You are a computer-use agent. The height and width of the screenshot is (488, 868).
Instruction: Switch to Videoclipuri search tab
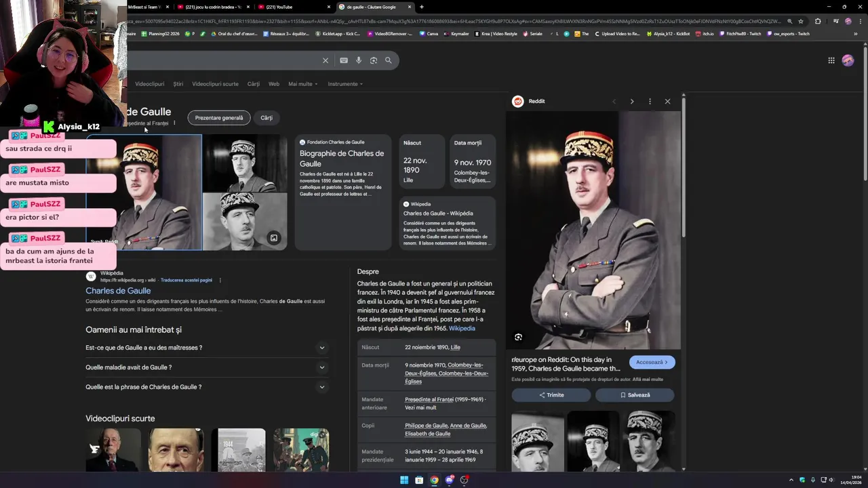pos(149,84)
